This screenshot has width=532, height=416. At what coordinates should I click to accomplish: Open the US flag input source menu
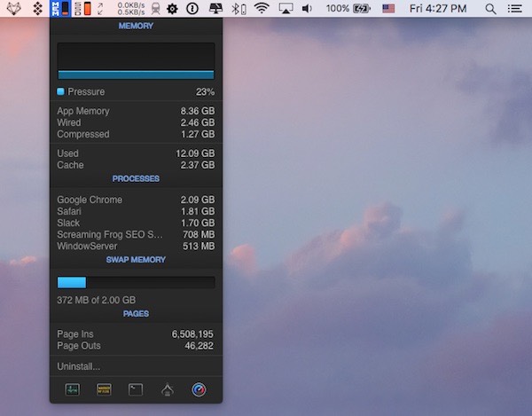388,9
